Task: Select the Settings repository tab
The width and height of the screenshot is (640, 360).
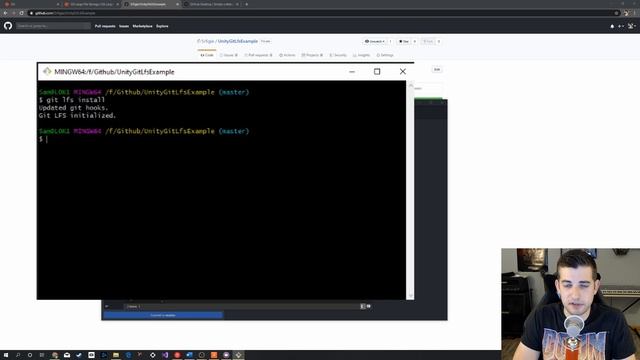Action: (385, 55)
